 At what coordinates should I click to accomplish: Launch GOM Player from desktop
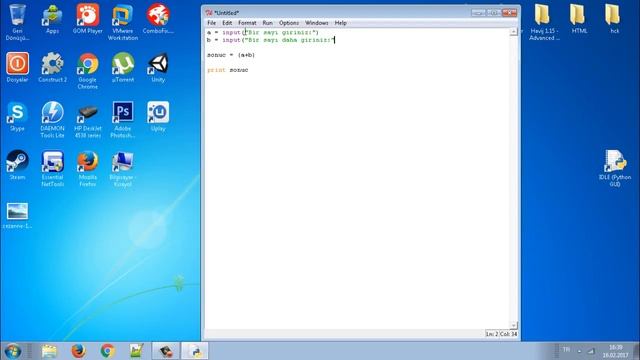[x=87, y=19]
